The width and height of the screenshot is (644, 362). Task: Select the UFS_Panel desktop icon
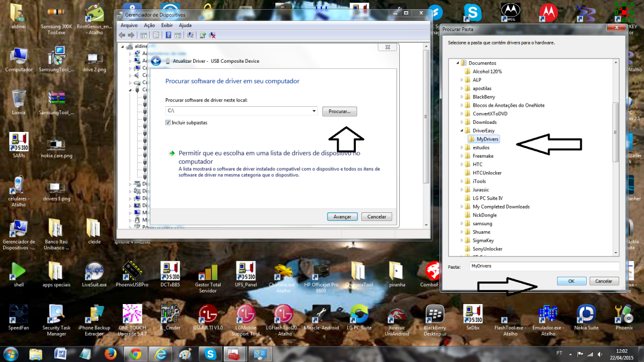pos(246,274)
